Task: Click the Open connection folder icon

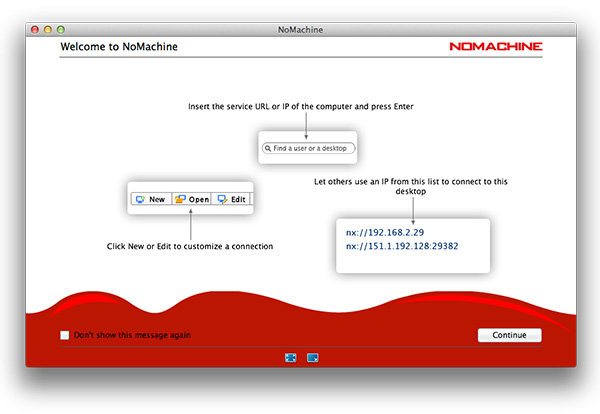Action: [x=180, y=199]
